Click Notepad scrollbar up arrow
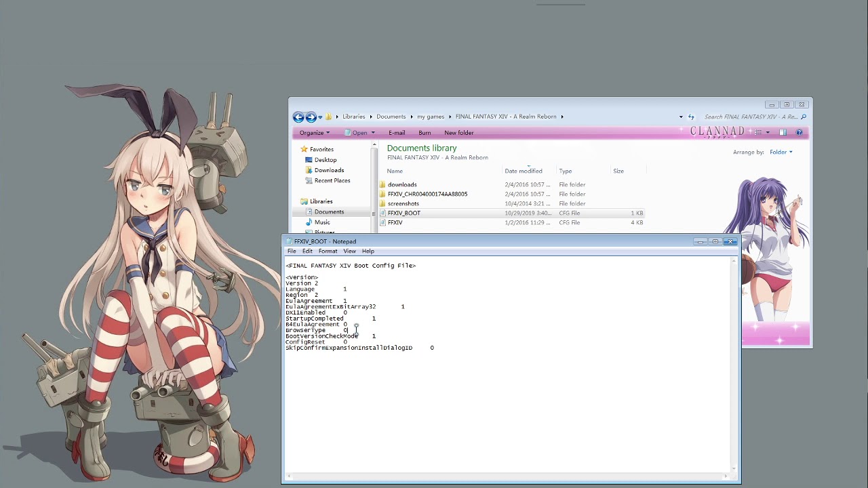The image size is (868, 488). click(x=733, y=261)
